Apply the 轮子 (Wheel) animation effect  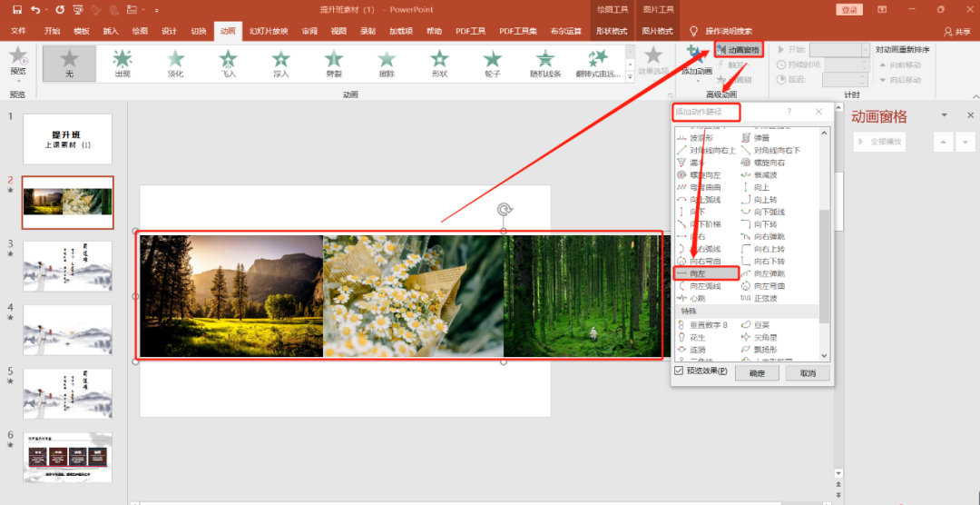(x=493, y=64)
